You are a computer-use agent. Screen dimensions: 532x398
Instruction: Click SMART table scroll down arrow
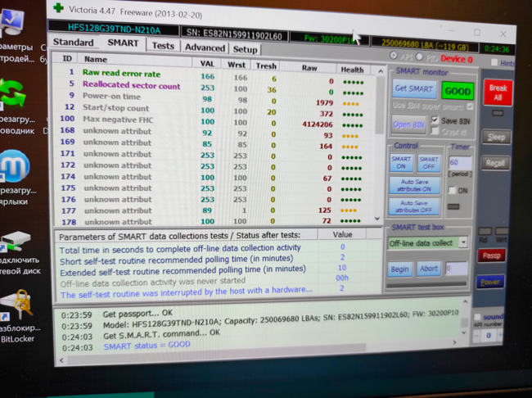click(x=377, y=219)
